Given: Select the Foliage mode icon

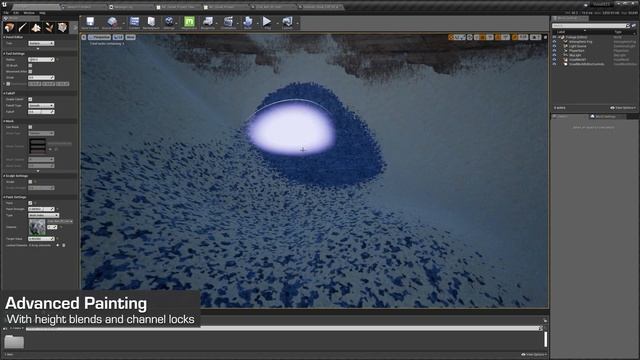Looking at the screenshot, I should click(49, 27).
